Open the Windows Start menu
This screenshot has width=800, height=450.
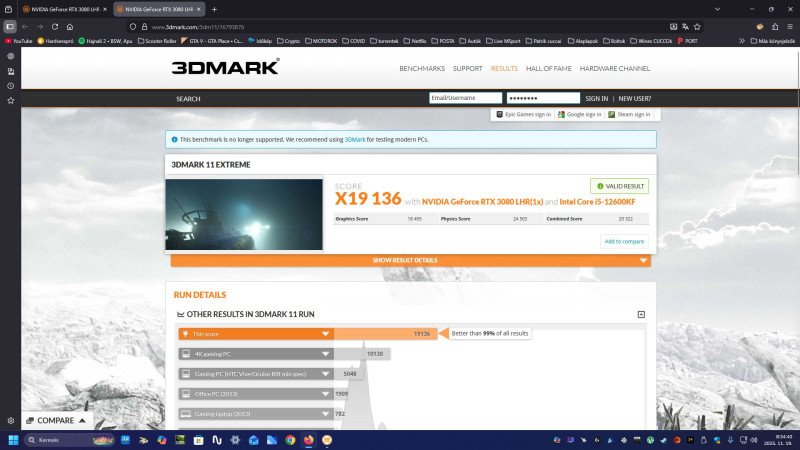tap(13, 440)
